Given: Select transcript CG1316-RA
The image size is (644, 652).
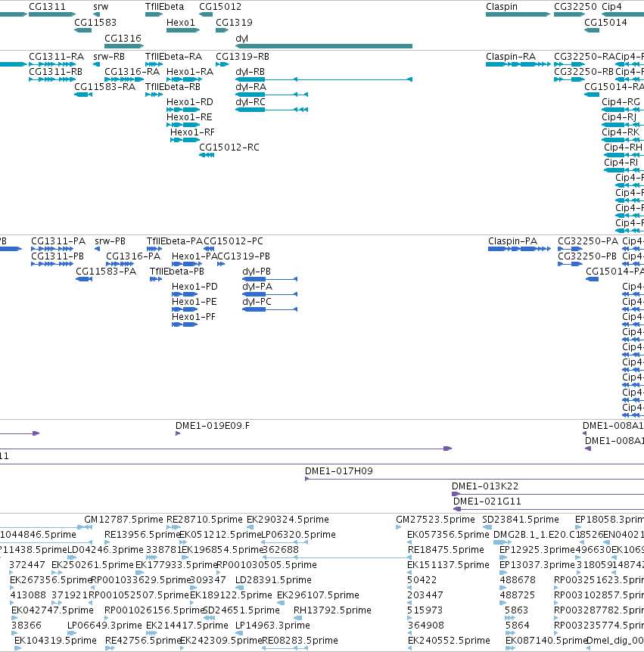Looking at the screenshot, I should point(132,72).
